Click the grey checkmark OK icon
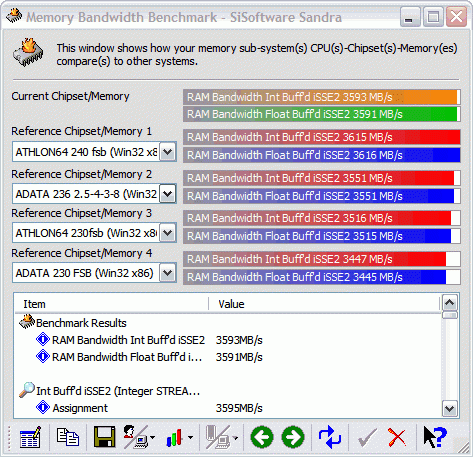Image resolution: width=473 pixels, height=457 pixels. 367,438
